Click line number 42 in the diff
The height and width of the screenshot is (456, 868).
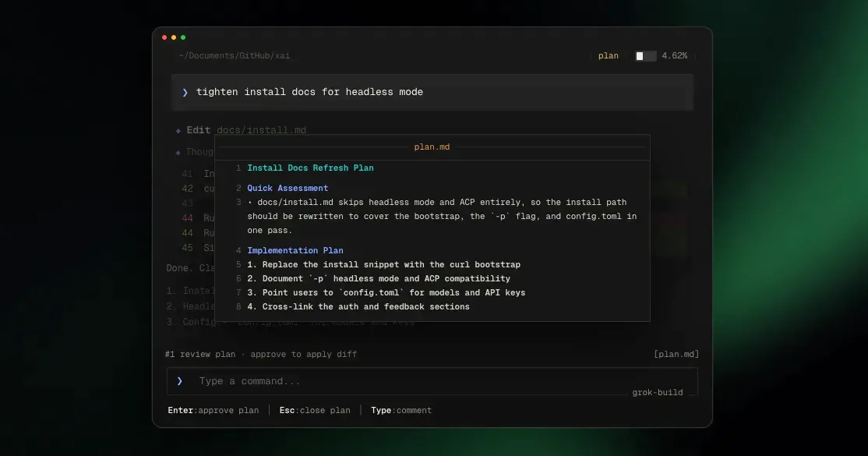coord(187,189)
